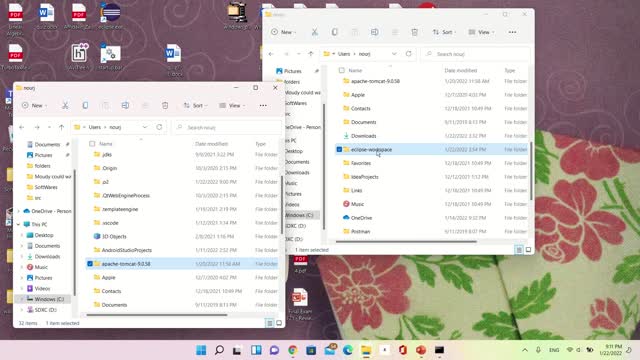Select Pictures in rear window sidebar
640x360 pixels.
coord(292,71)
